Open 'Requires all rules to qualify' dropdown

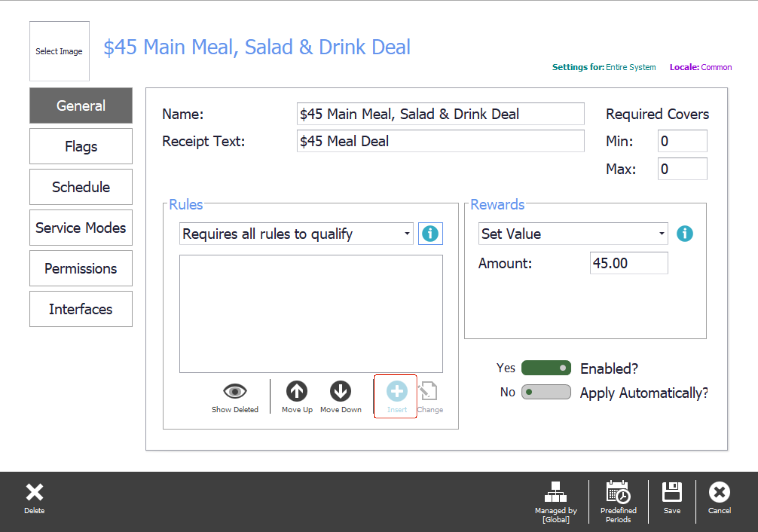click(x=296, y=234)
